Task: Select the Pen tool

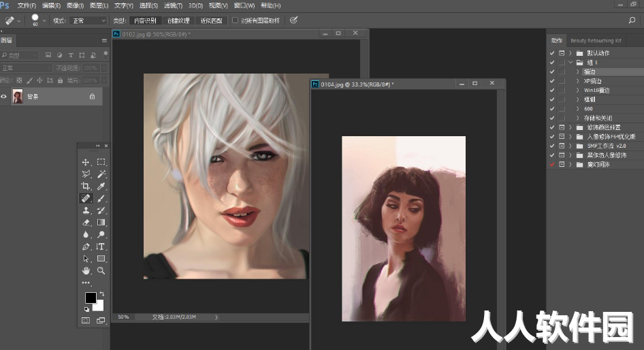Action: pos(85,246)
